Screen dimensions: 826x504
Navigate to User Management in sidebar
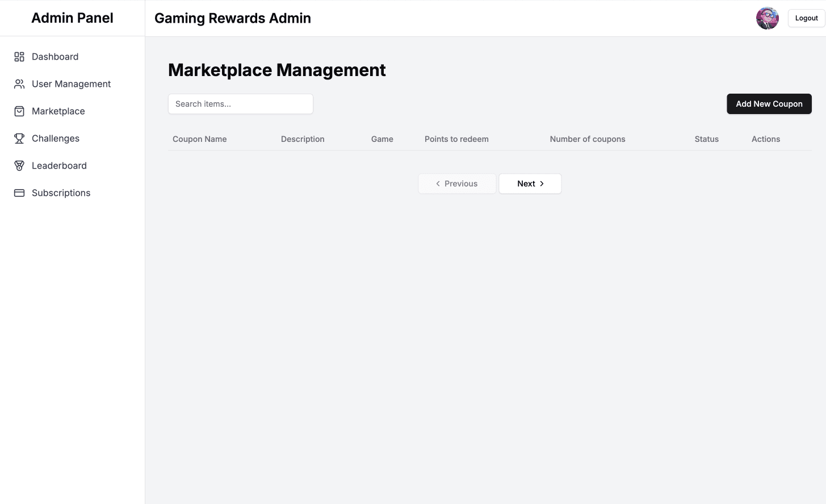click(x=71, y=83)
